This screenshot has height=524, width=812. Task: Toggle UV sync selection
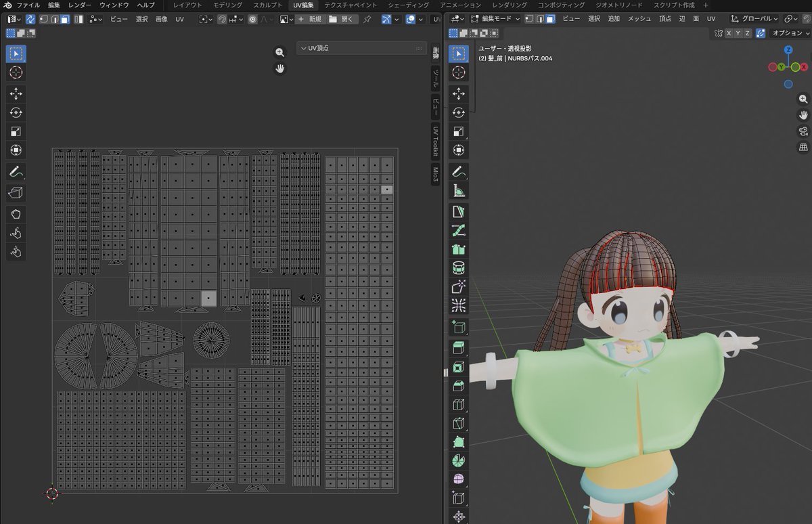pyautogui.click(x=30, y=20)
